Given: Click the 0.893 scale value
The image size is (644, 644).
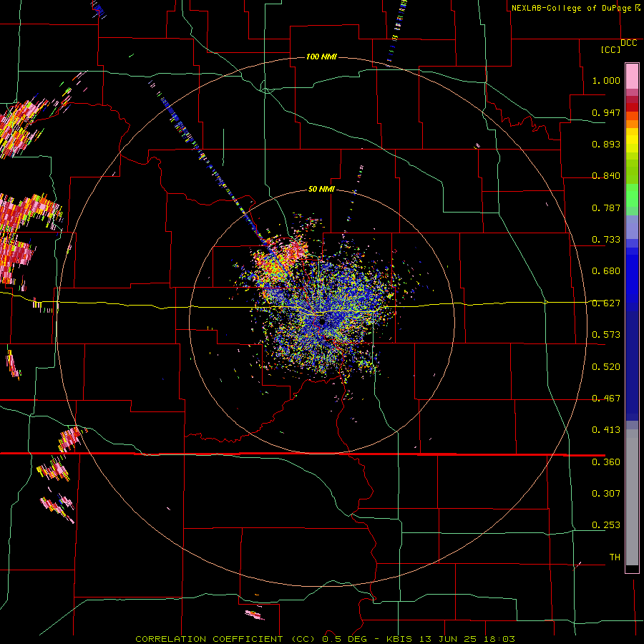Looking at the screenshot, I should coord(606,144).
